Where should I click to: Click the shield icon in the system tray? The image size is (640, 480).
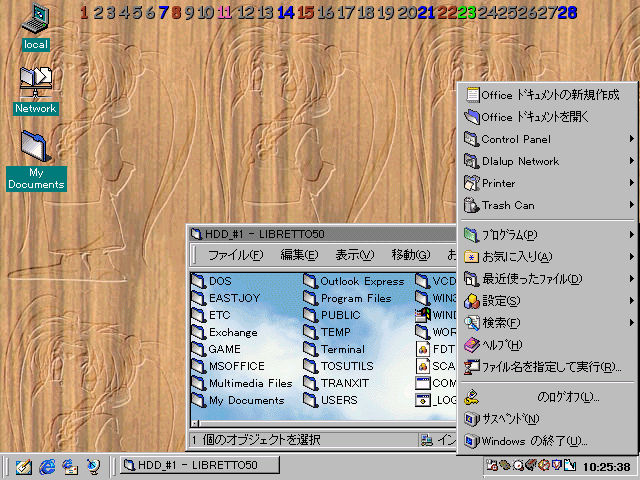556,465
